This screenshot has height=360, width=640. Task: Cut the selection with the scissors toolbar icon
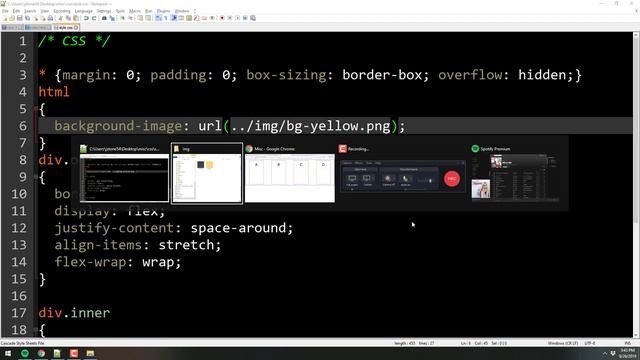(x=60, y=18)
